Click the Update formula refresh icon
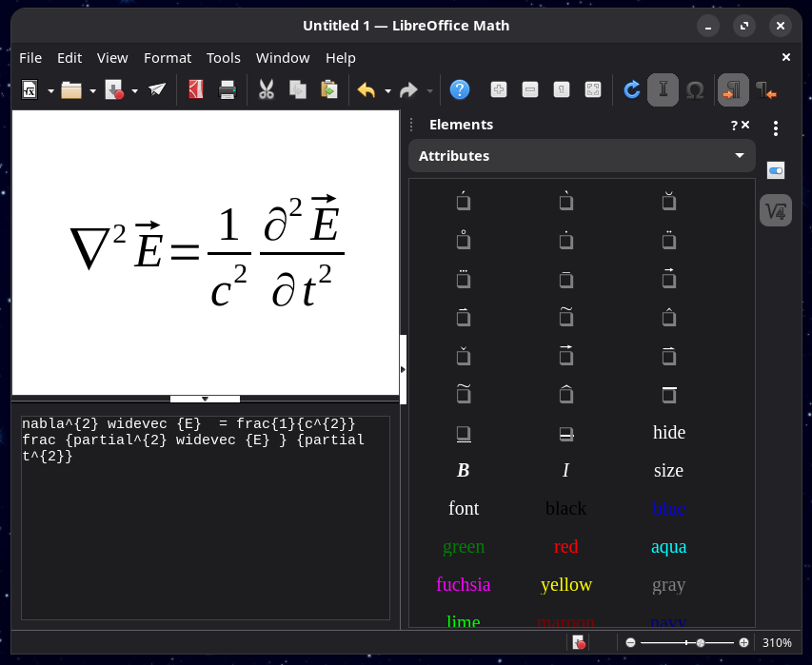 [631, 90]
